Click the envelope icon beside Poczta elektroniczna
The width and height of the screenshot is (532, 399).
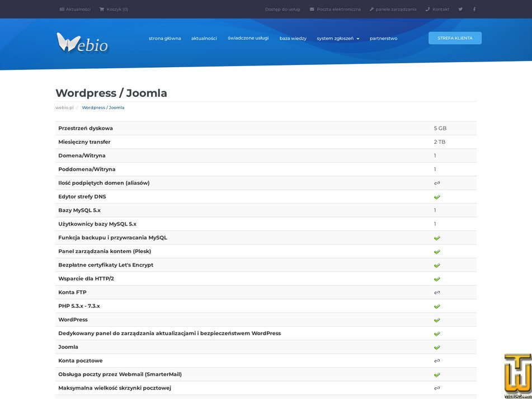click(x=312, y=9)
